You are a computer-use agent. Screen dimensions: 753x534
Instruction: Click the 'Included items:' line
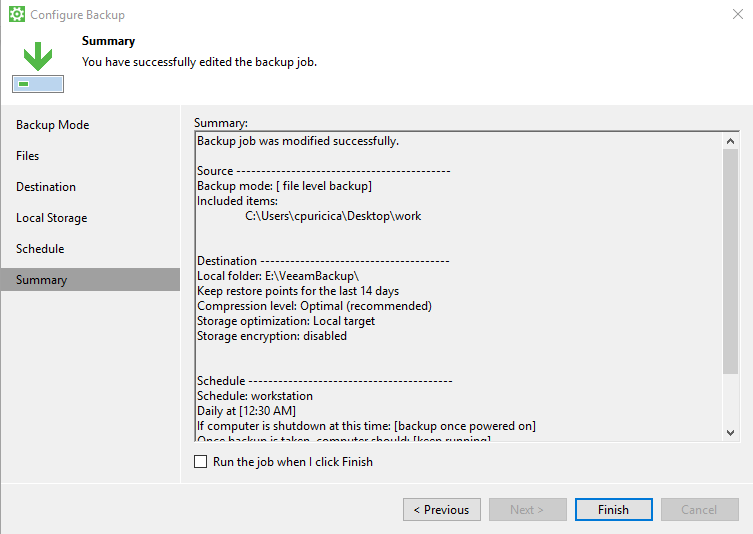point(237,201)
